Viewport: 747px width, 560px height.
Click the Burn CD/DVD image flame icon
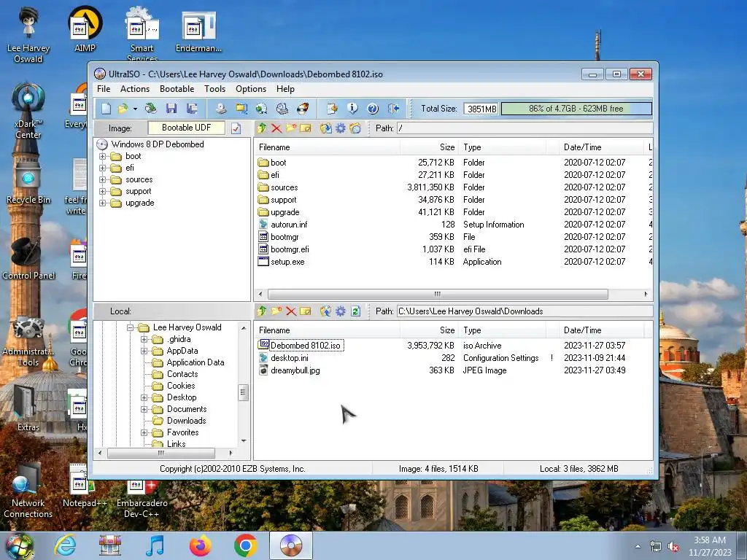pyautogui.click(x=303, y=109)
